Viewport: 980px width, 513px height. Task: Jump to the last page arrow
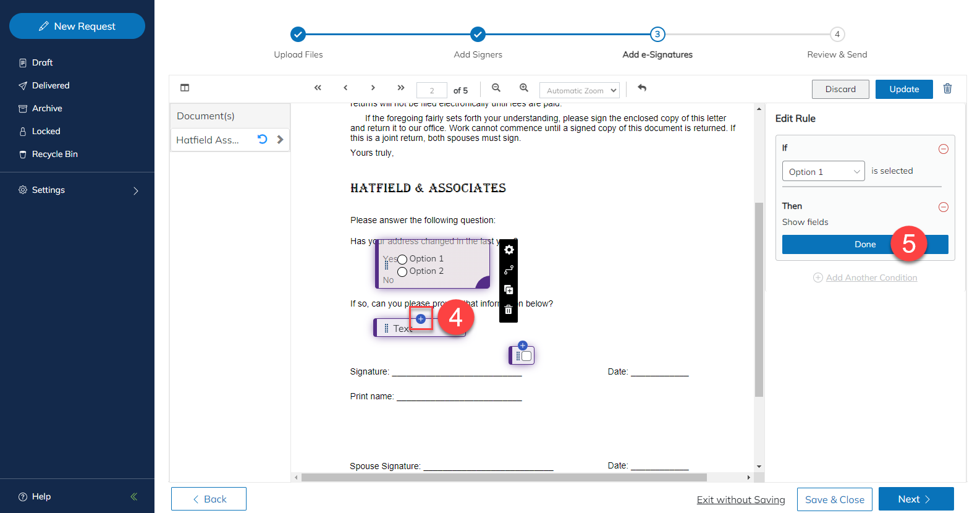[401, 88]
